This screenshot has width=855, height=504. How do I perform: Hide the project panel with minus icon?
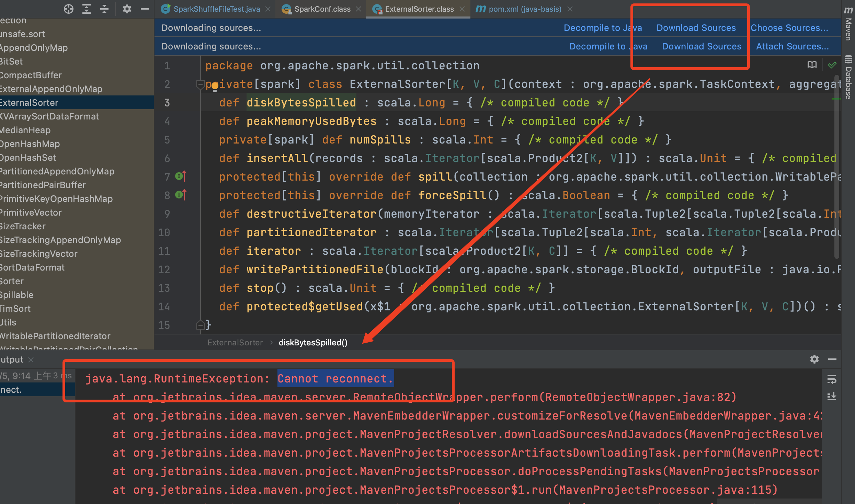point(145,9)
